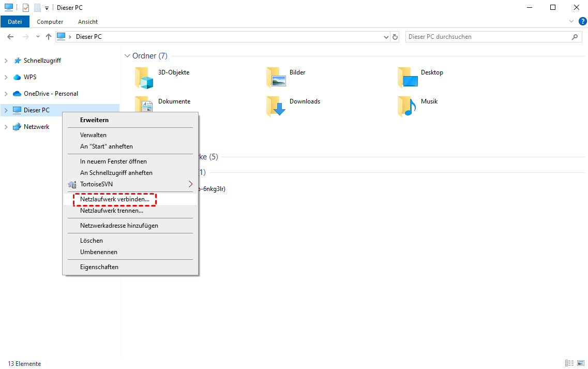Open the Desktop folder
588x369 pixels.
[420, 78]
